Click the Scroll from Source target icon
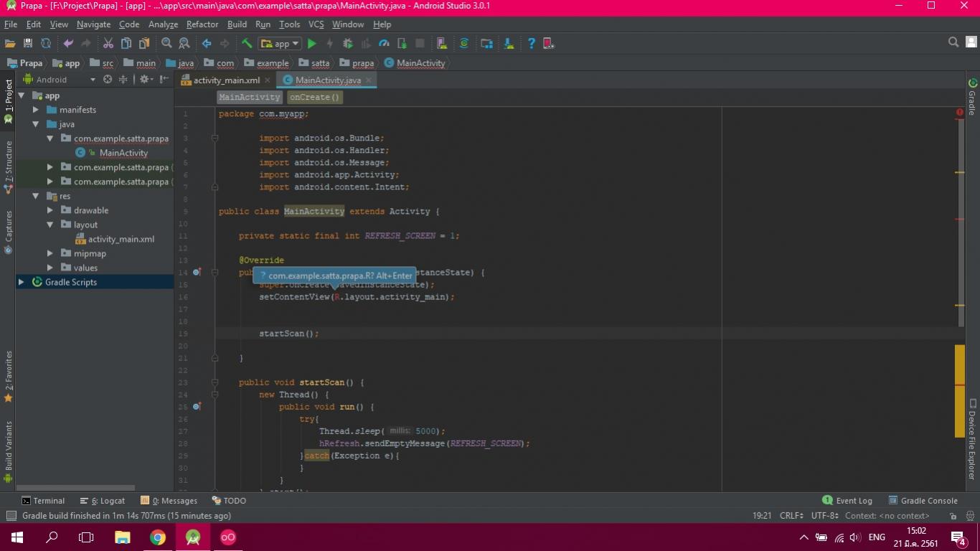 [108, 80]
